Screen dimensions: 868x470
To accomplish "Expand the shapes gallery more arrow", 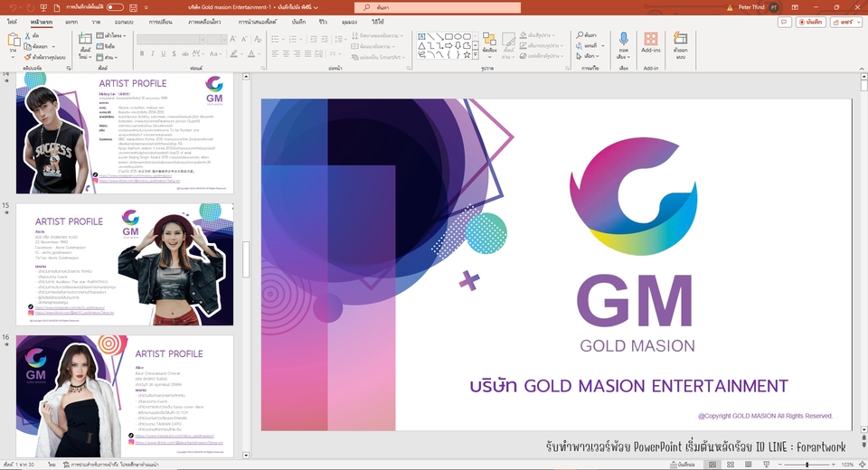I will coord(476,55).
